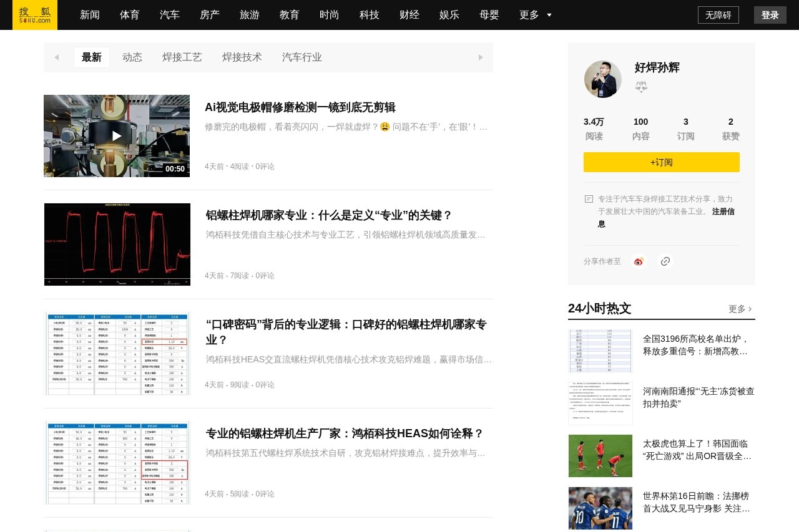Click the description note icon beside 专注于汽车
The width and height of the screenshot is (799, 532).
589,199
